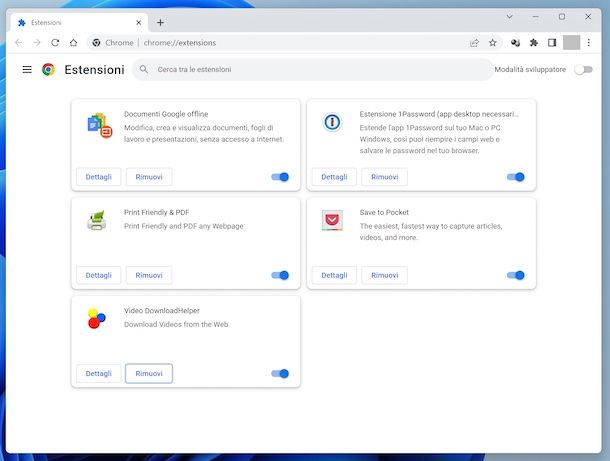Click the Cerca tra le estensioni field
The image size is (610, 461).
tap(313, 70)
